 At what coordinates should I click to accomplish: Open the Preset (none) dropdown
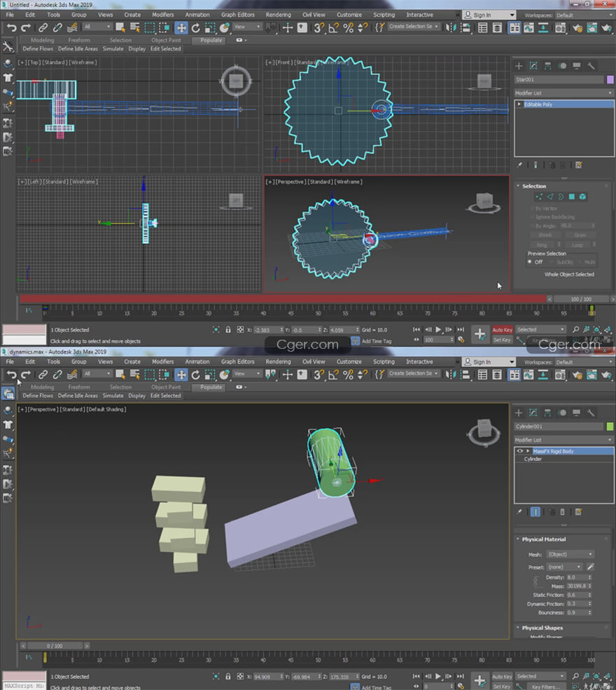pyautogui.click(x=565, y=567)
